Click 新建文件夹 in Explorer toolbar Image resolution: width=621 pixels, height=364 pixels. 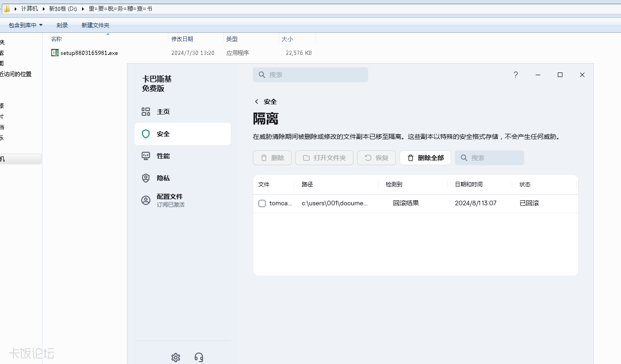pyautogui.click(x=96, y=25)
